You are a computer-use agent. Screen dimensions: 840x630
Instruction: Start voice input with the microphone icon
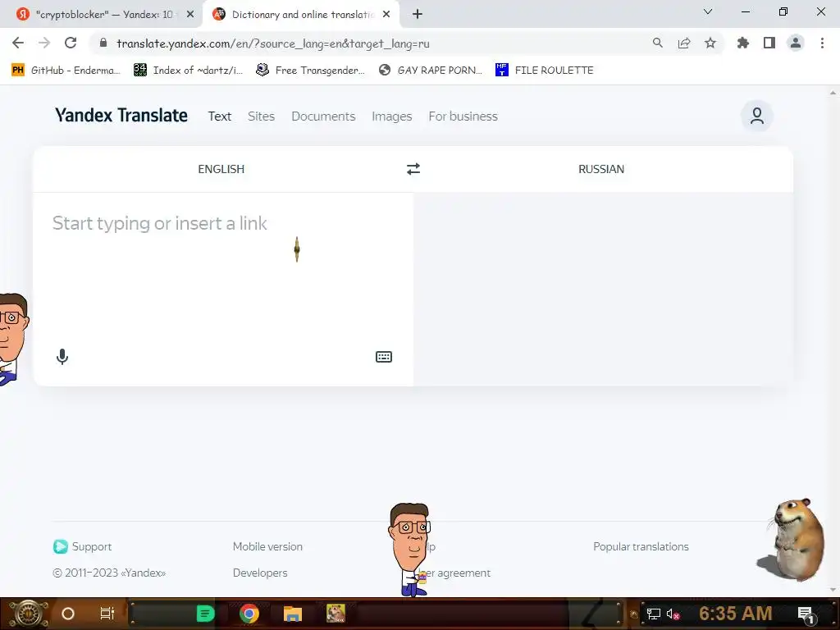[x=62, y=357]
